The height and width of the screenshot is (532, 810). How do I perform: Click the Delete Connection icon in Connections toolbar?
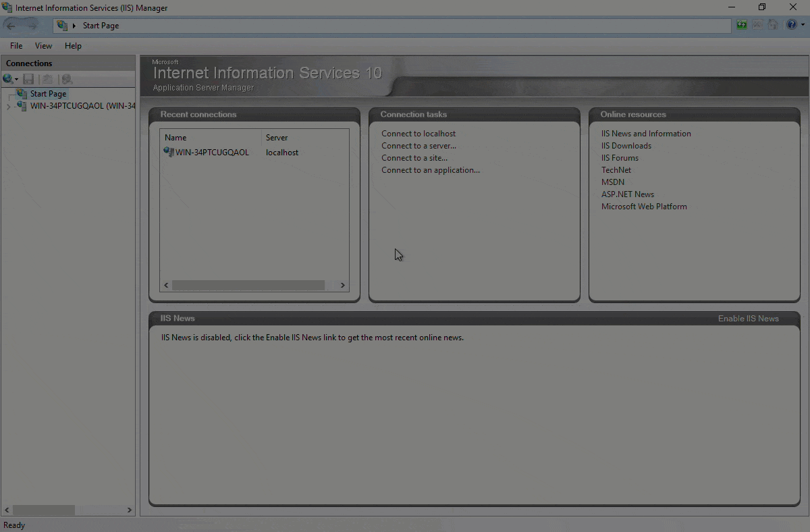pos(67,79)
